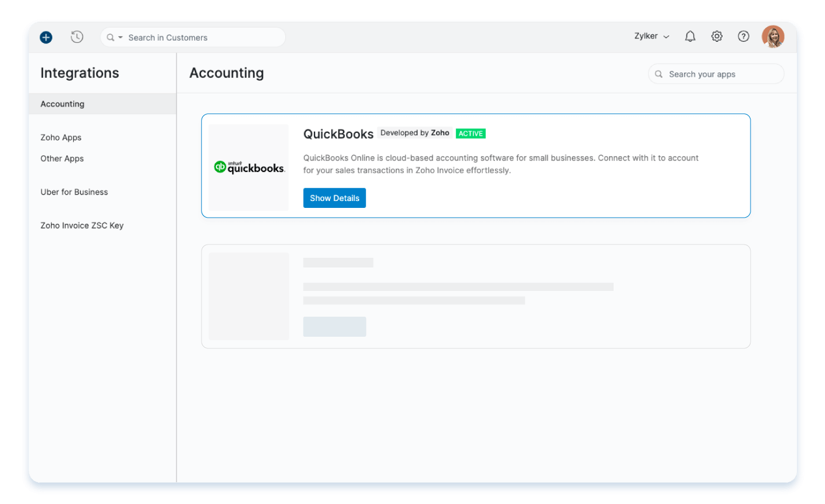Click the blue plus quick-create icon
Image resolution: width=825 pixels, height=504 pixels.
pos(45,37)
